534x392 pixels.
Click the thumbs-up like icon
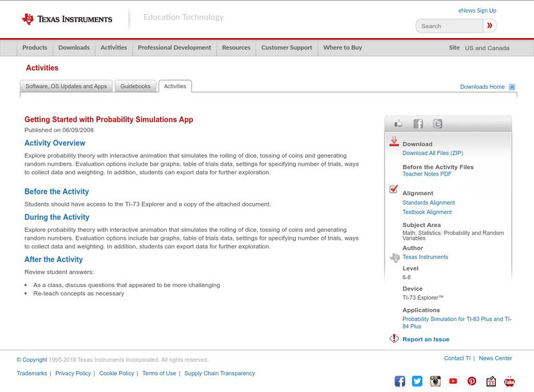click(398, 124)
